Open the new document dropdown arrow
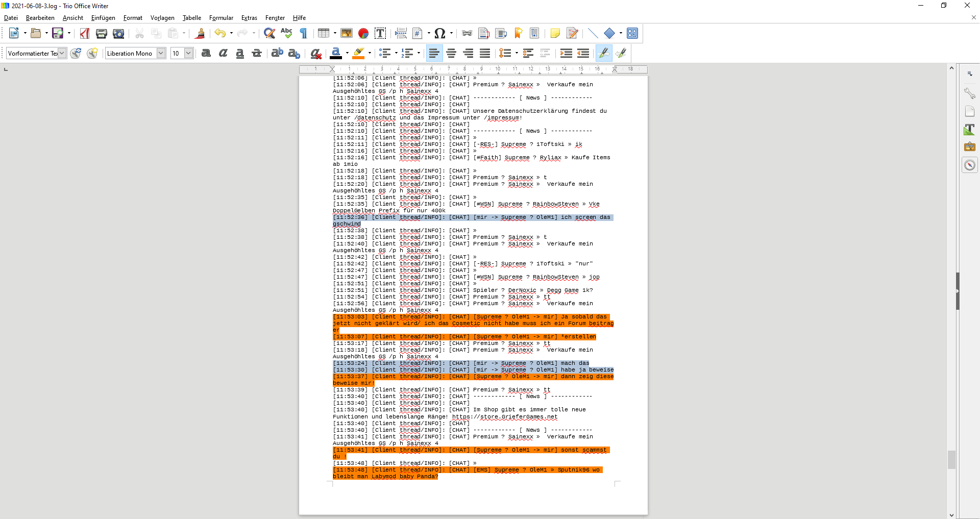This screenshot has width=980, height=519. (25, 33)
